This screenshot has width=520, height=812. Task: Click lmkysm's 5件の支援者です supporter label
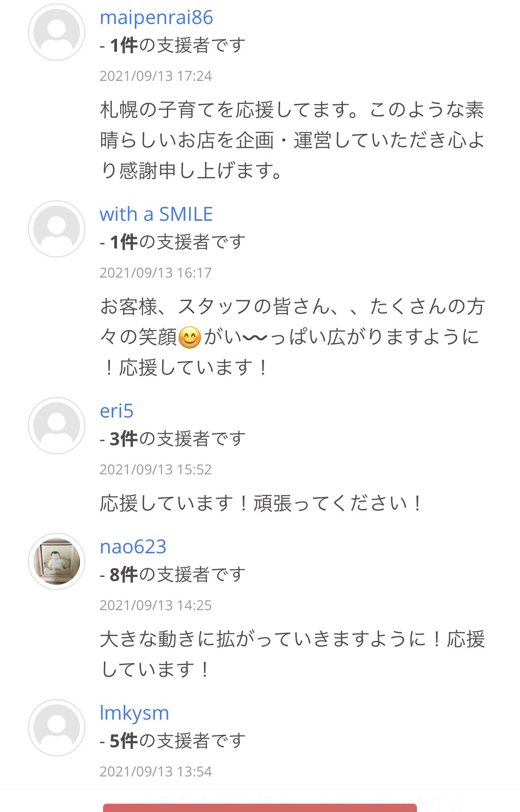coord(177,741)
